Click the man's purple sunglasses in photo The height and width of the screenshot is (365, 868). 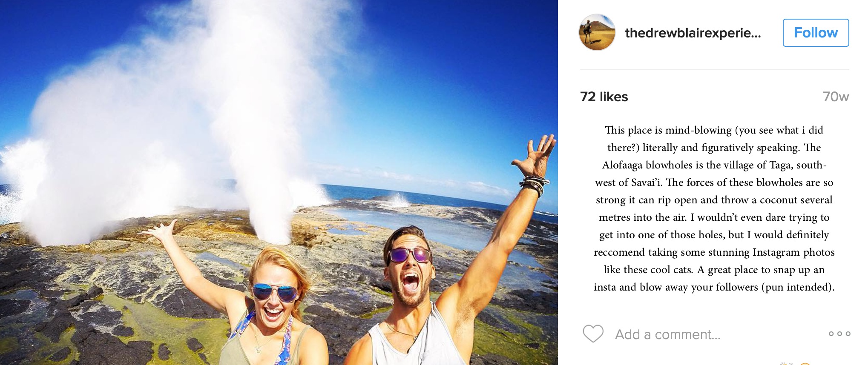coord(409,256)
